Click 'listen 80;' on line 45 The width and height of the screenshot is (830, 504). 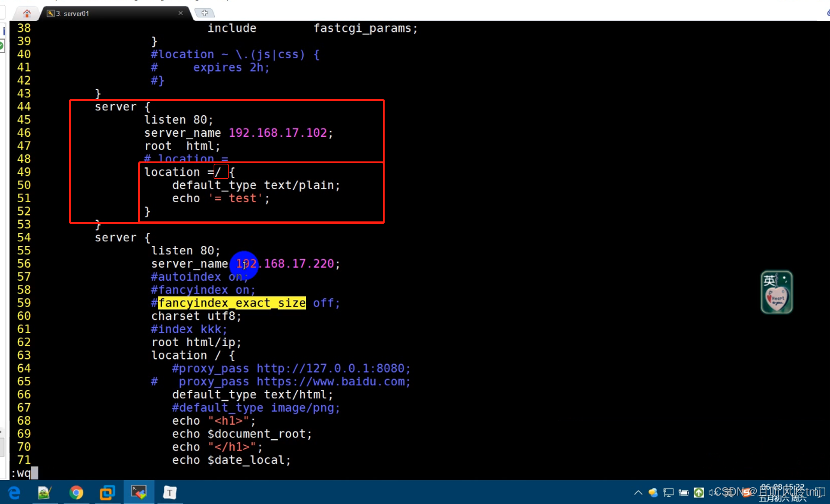click(179, 119)
